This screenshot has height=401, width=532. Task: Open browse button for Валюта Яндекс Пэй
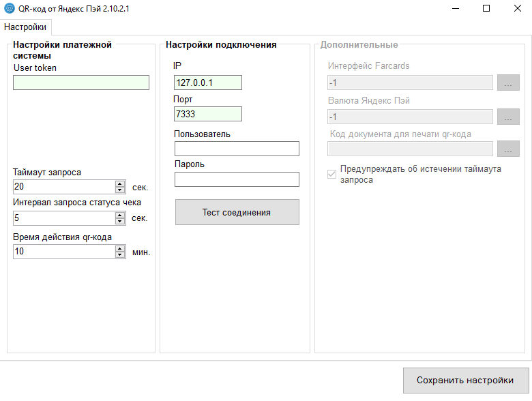pyautogui.click(x=508, y=117)
